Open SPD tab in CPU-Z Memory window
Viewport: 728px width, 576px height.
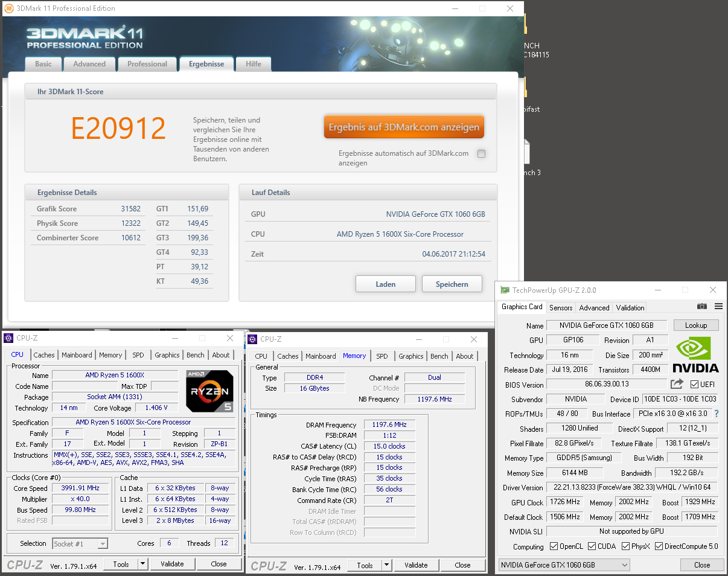(x=382, y=356)
